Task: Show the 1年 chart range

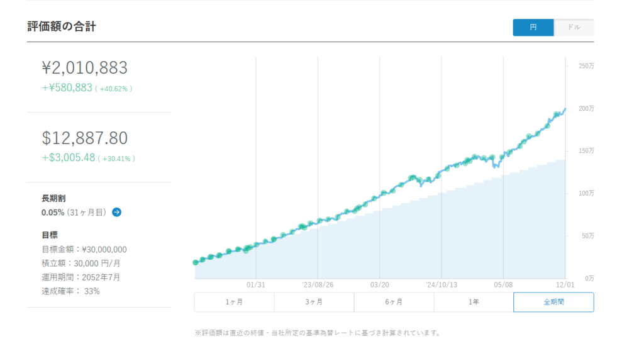Action: tap(474, 302)
